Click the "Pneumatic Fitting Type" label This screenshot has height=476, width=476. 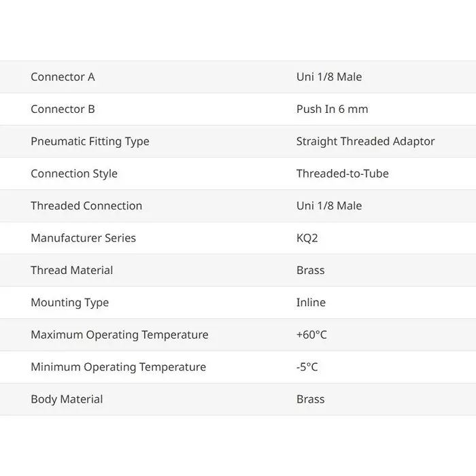tap(90, 141)
